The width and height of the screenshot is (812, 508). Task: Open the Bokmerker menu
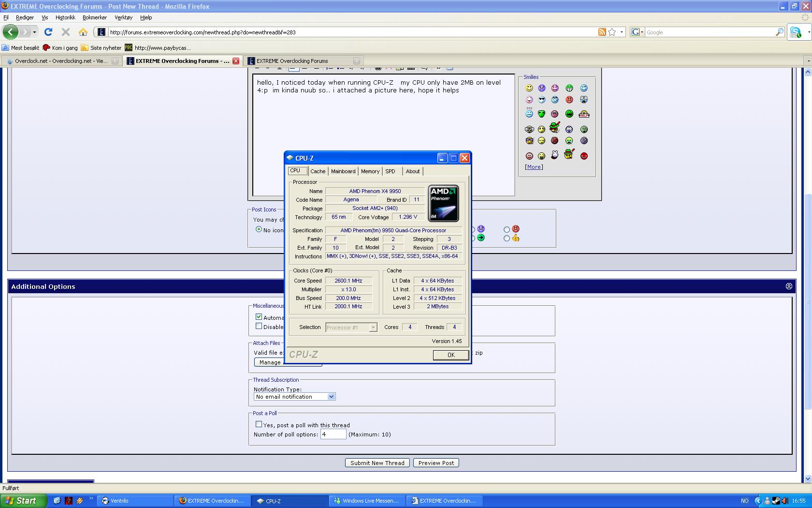(94, 17)
